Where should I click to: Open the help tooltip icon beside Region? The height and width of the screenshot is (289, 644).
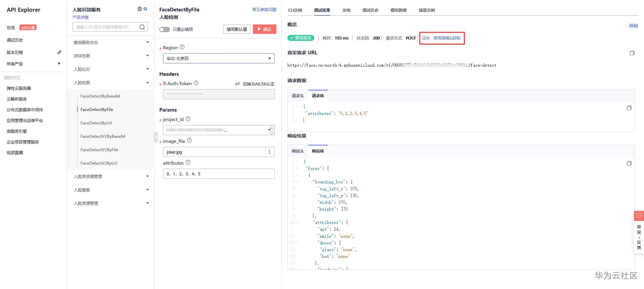[x=182, y=47]
